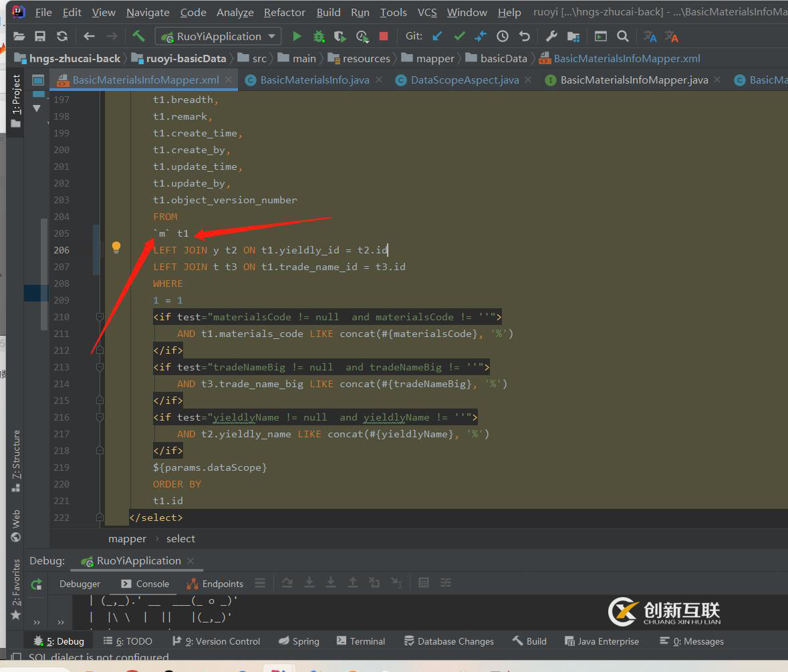Click Git update project arrow icon
Screen dimensions: 788x672
437,36
